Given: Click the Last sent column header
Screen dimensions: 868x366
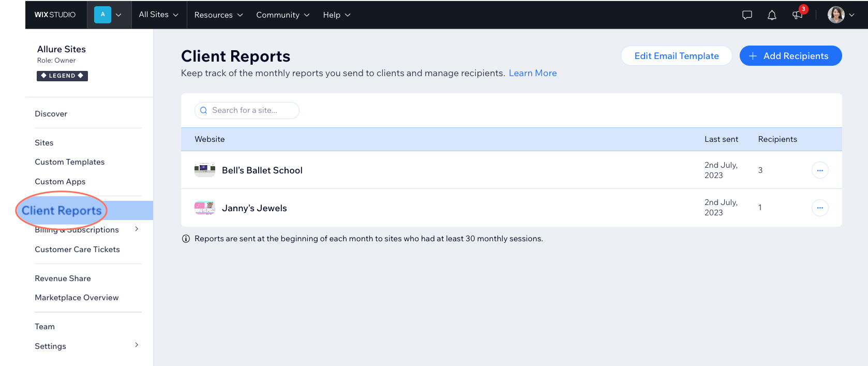Looking at the screenshot, I should coord(721,139).
